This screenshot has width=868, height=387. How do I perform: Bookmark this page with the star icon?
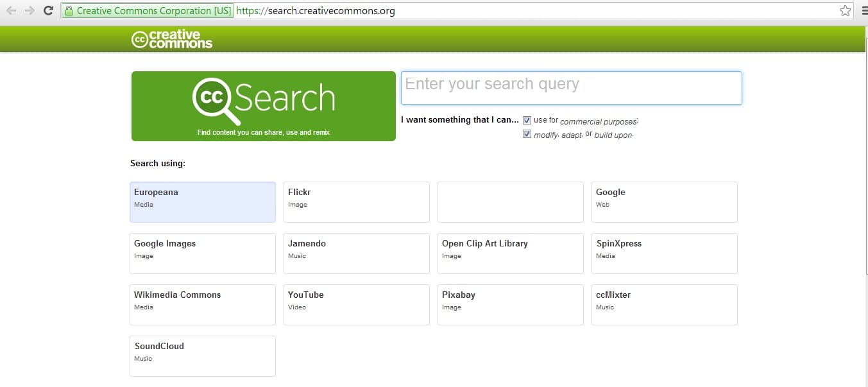click(x=846, y=10)
